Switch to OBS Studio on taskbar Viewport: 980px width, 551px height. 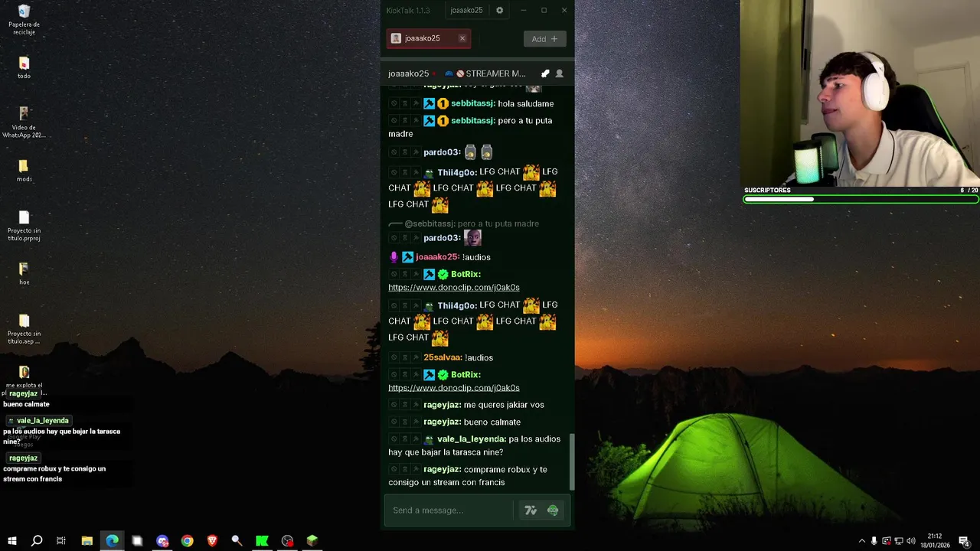click(287, 540)
